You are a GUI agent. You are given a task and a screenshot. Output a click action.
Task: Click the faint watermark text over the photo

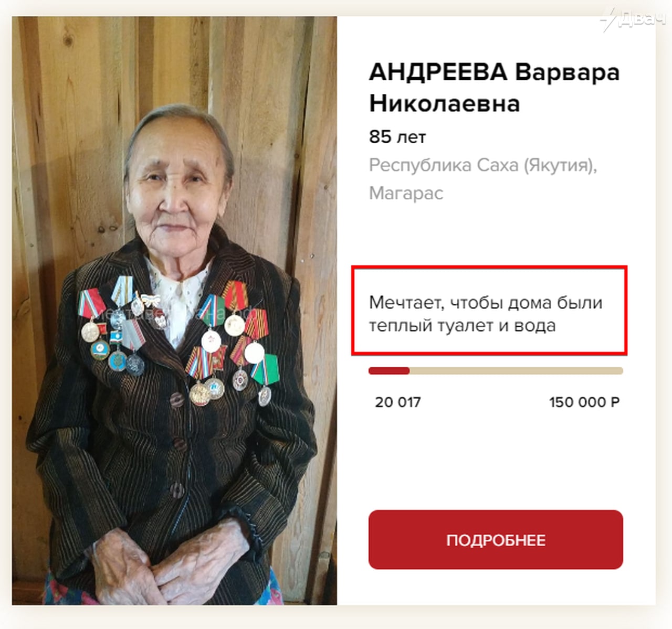176,314
